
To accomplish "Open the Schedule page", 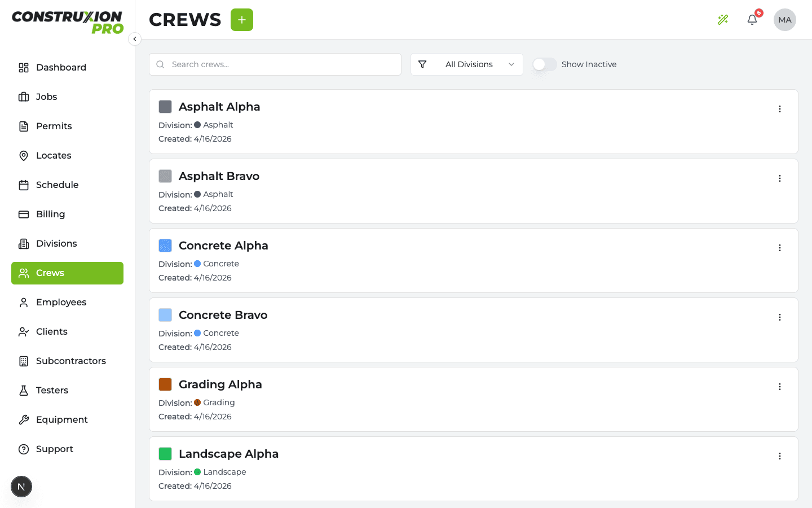I will click(x=67, y=185).
